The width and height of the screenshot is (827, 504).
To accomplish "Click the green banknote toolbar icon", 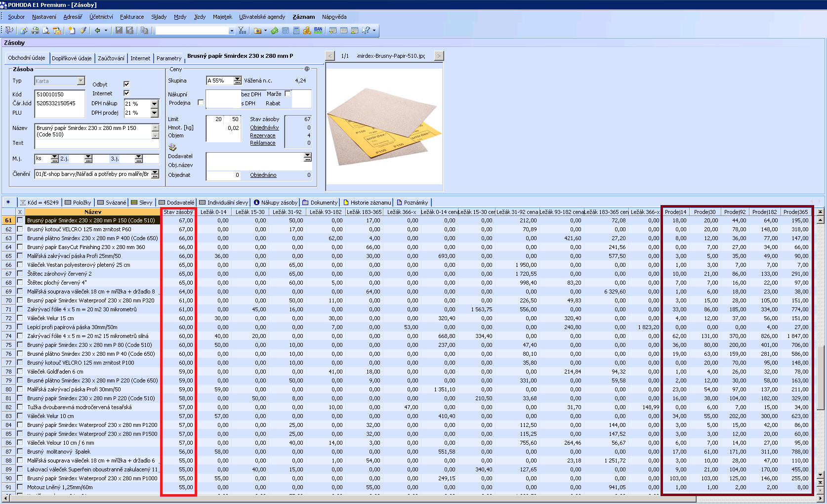I will click(x=275, y=30).
